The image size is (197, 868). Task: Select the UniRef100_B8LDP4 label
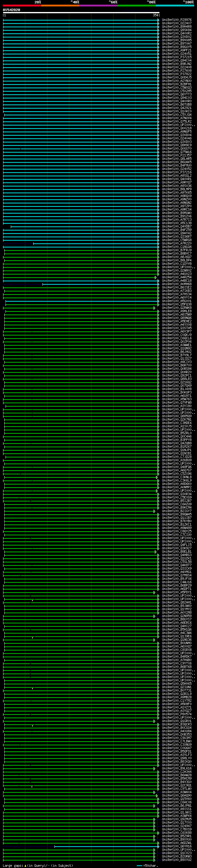177,260
